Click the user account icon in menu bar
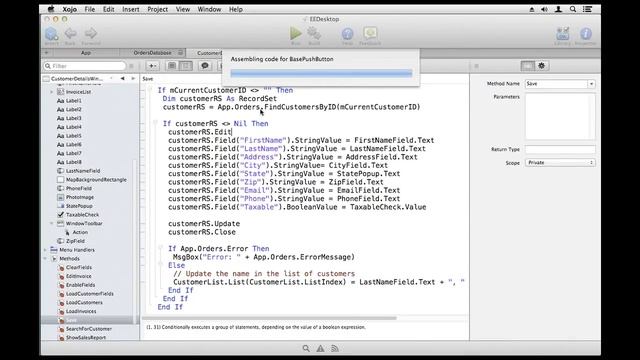The width and height of the screenshot is (640, 360). (x=558, y=9)
